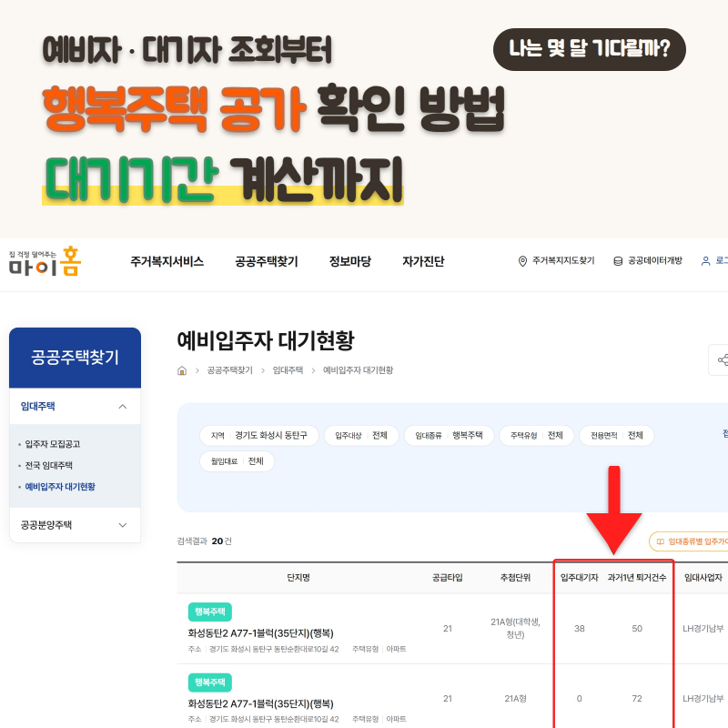Screen dimensions: 728x728
Task: Go to 공공주택찾기 in breadcrumb
Action: click(230, 370)
